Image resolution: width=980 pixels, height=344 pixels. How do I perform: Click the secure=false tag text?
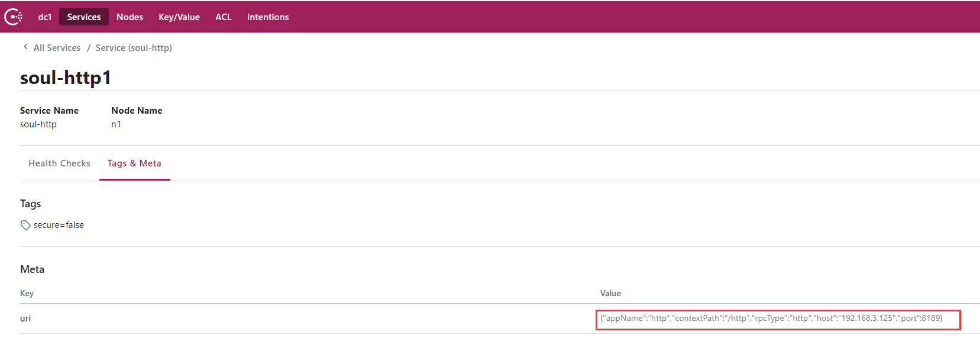(x=59, y=225)
